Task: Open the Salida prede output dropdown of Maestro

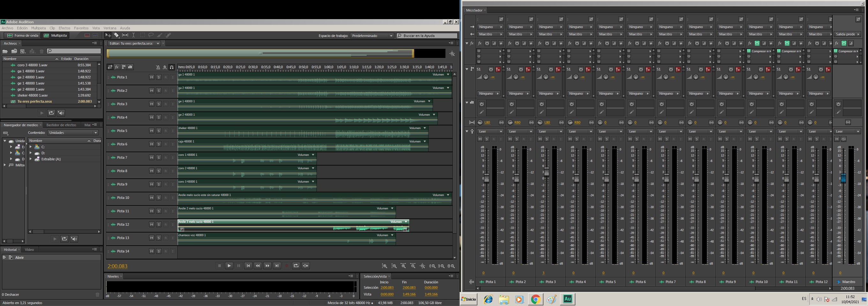Action: pyautogui.click(x=848, y=34)
